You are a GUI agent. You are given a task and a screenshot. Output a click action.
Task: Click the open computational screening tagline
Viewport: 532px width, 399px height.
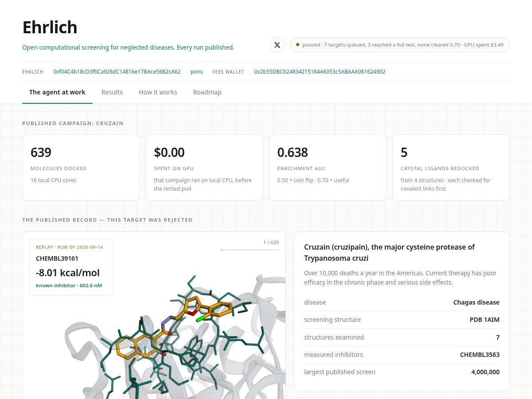(x=128, y=47)
